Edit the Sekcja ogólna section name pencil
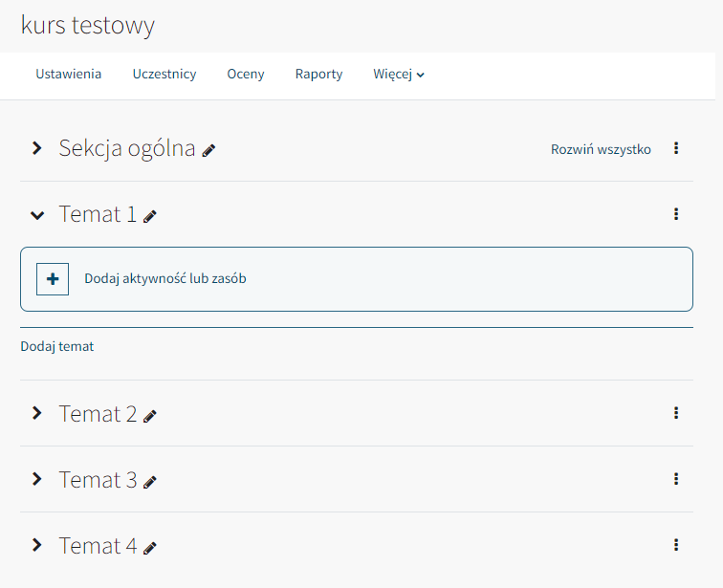Screen dimensions: 723x588 208,150
